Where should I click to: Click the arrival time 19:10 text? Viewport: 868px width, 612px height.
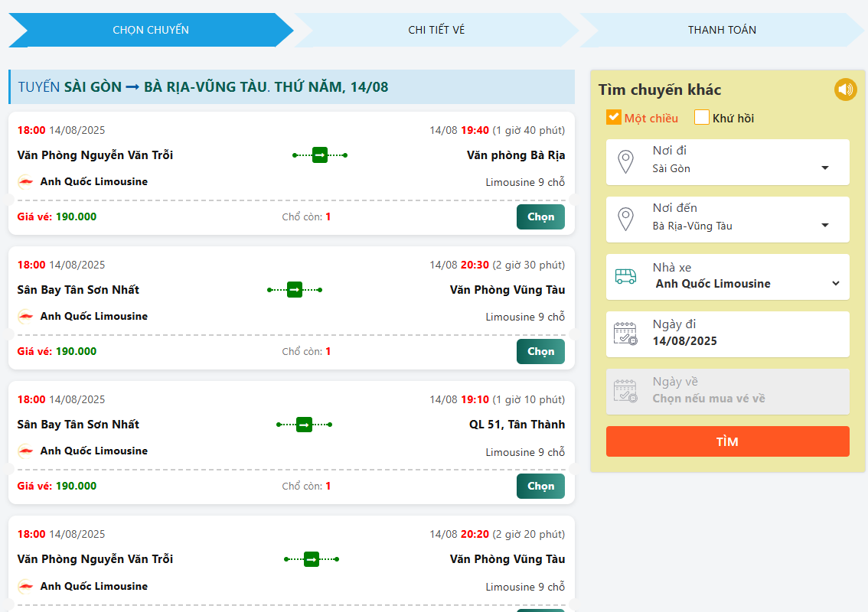(475, 399)
